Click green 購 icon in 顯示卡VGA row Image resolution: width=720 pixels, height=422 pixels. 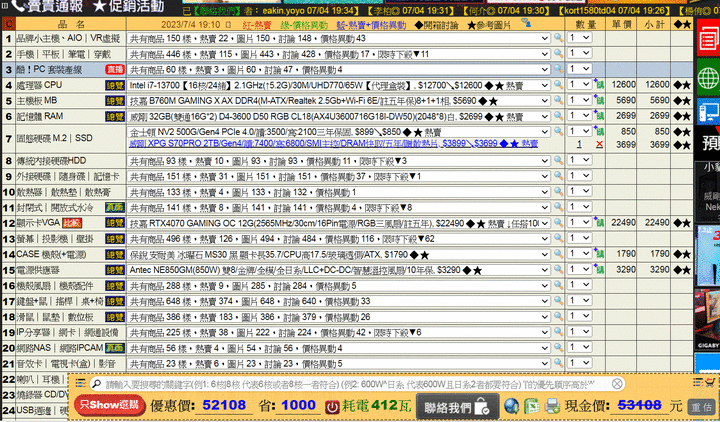click(599, 222)
